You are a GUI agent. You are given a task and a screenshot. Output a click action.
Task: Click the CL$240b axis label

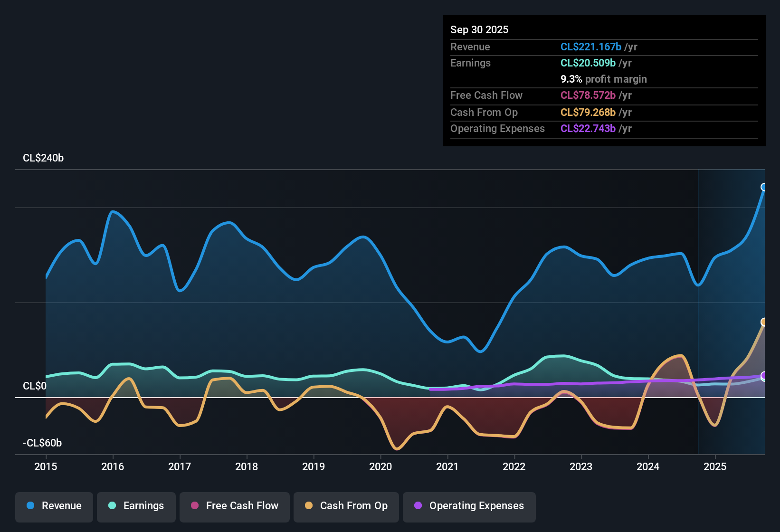click(x=43, y=158)
